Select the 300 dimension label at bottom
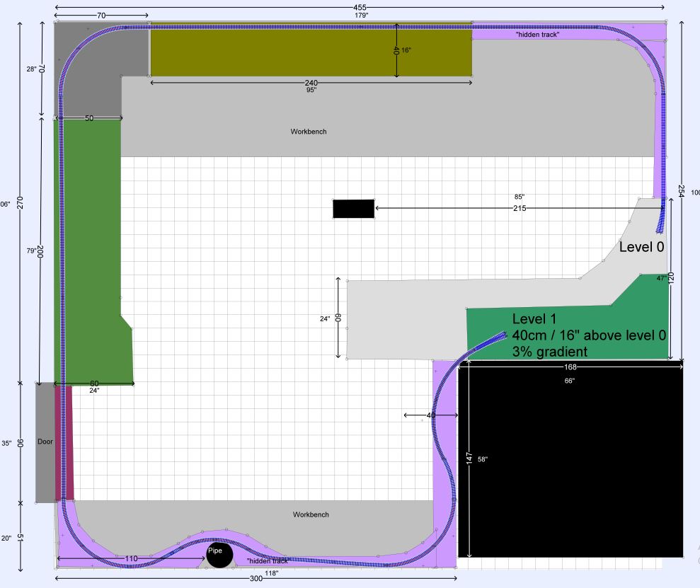 [x=256, y=578]
